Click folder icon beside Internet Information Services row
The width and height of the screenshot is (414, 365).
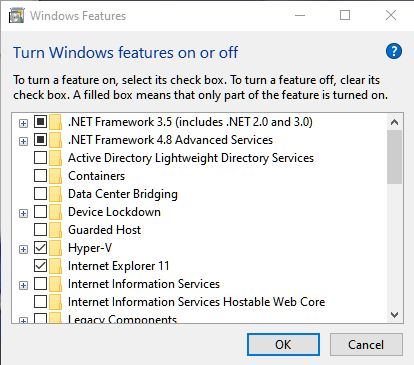click(55, 284)
